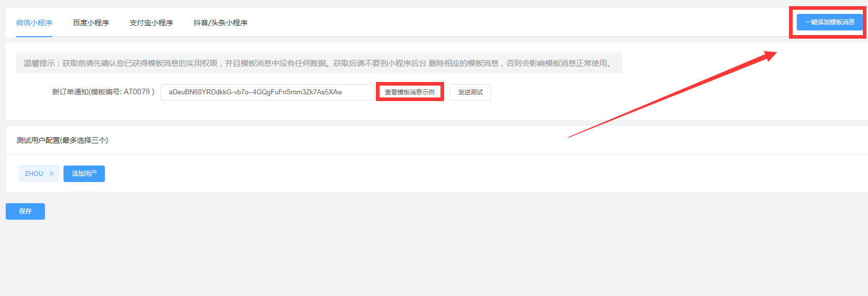Screen dimensions: 868x296
Task: Click the 发送测试 button
Action: (470, 92)
